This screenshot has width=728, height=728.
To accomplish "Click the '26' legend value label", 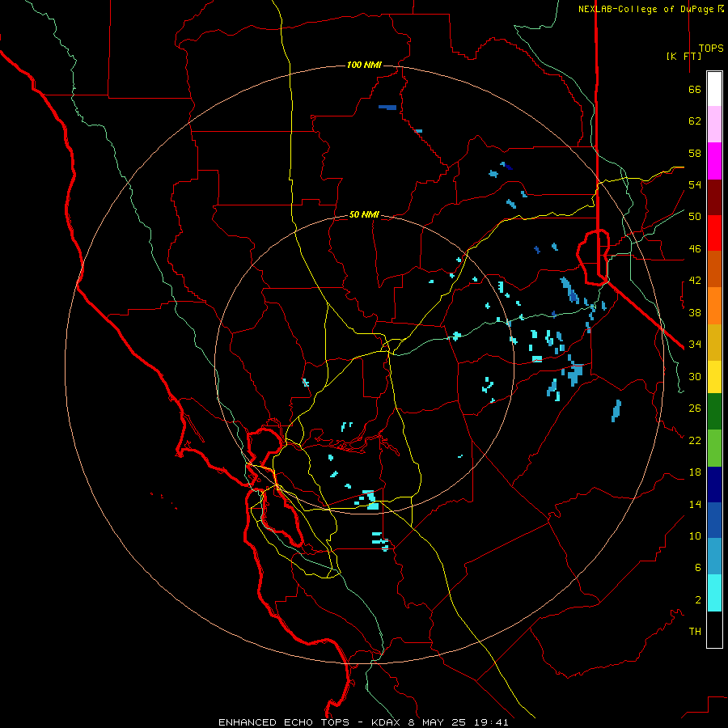I will pyautogui.click(x=695, y=408).
